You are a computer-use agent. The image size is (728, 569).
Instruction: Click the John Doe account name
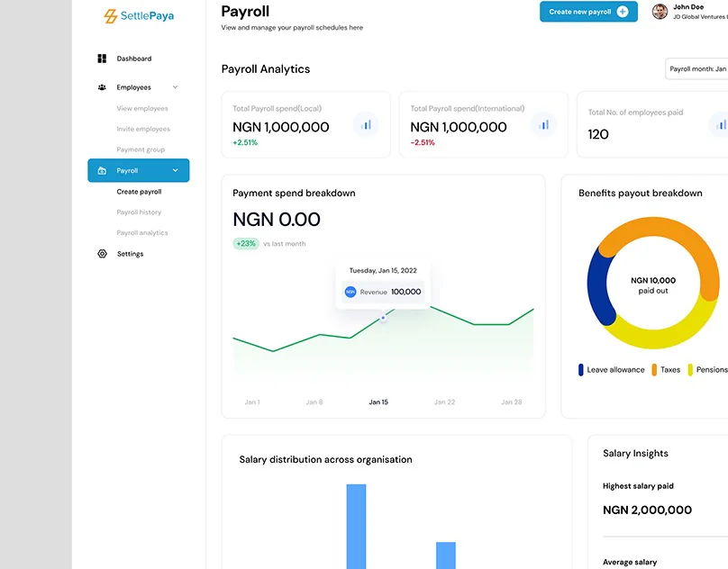pos(688,7)
